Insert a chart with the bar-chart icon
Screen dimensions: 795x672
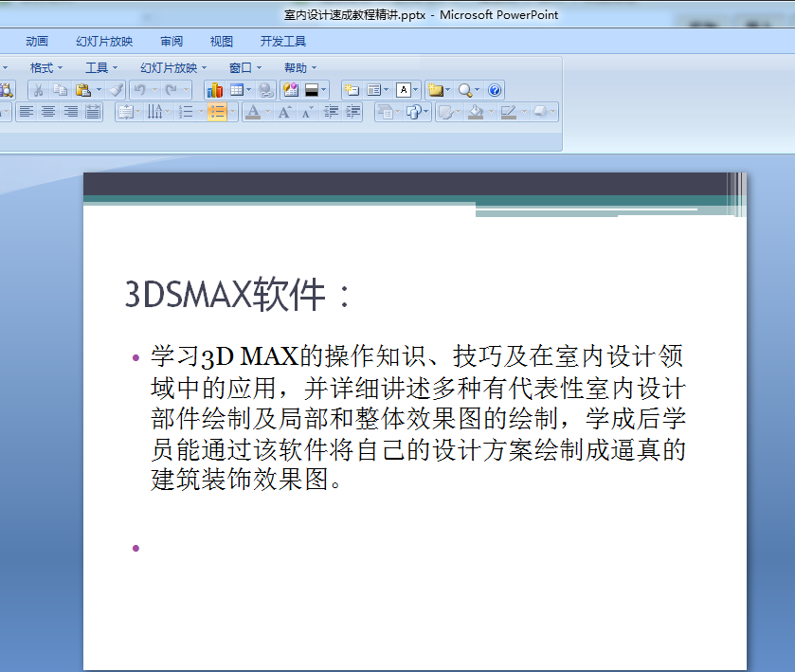[x=215, y=90]
